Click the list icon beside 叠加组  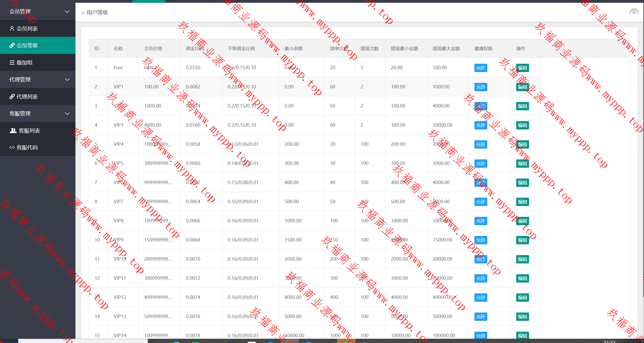pyautogui.click(x=12, y=62)
